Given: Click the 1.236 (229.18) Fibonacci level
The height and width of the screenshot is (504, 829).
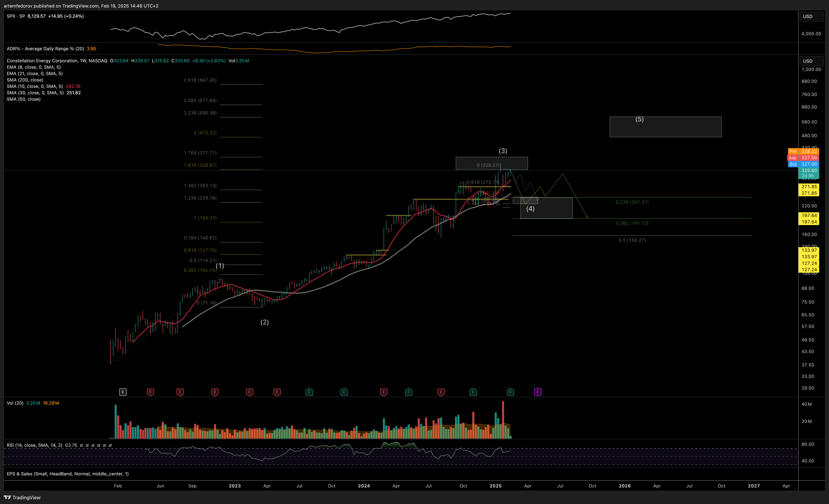Looking at the screenshot, I should pos(200,198).
